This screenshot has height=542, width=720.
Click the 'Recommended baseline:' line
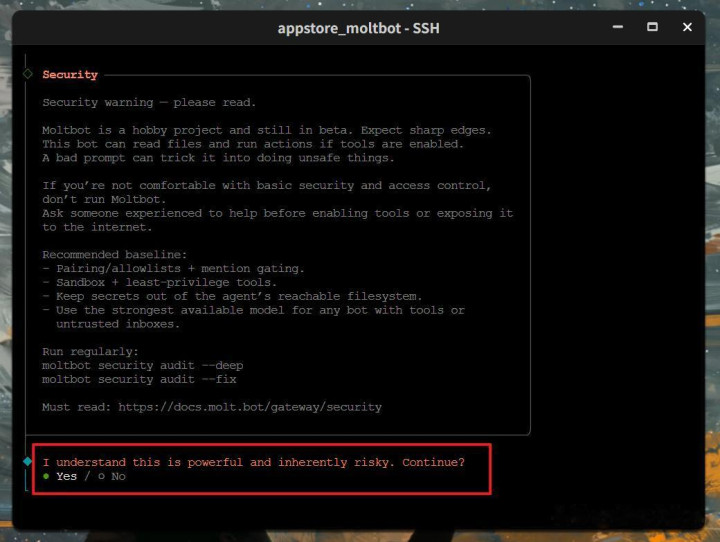pyautogui.click(x=115, y=255)
